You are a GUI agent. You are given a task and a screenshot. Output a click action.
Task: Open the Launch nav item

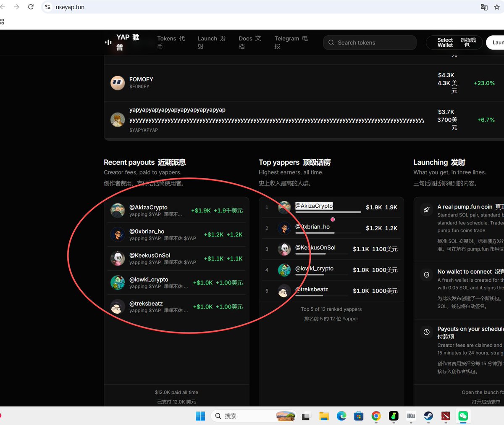[x=212, y=42]
